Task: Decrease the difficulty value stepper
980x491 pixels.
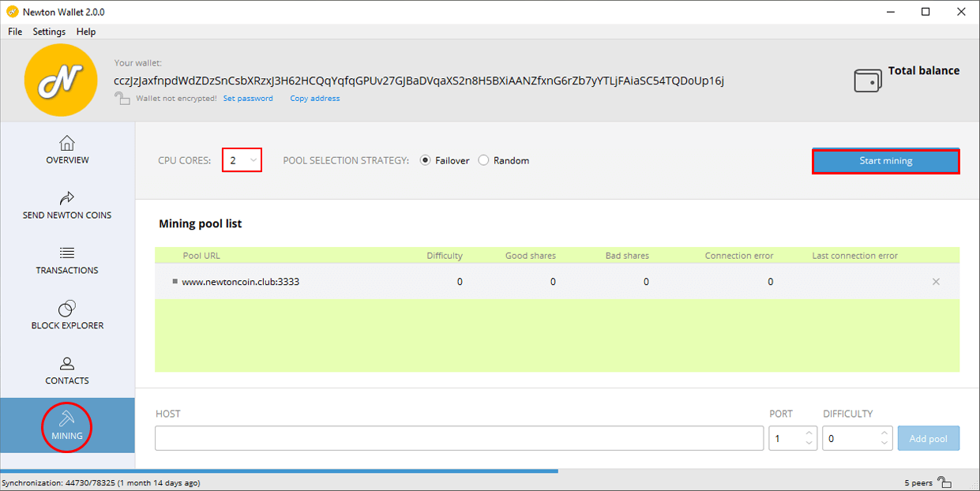Action: click(x=885, y=444)
